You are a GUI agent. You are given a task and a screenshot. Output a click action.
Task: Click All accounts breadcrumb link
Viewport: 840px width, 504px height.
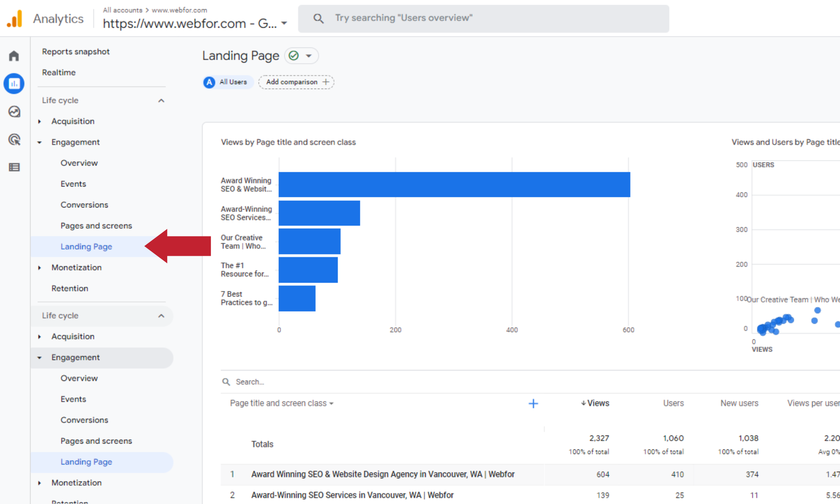point(123,10)
